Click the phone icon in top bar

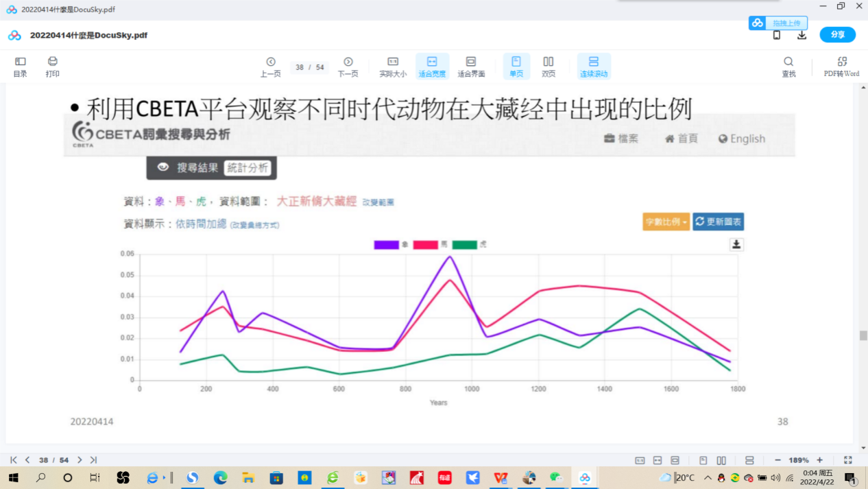[777, 35]
